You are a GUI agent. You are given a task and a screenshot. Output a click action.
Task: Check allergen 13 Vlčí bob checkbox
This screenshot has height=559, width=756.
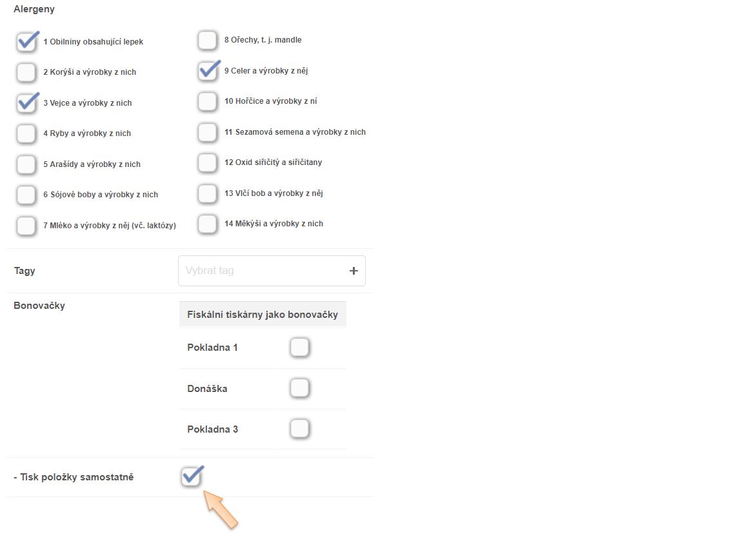(x=208, y=193)
